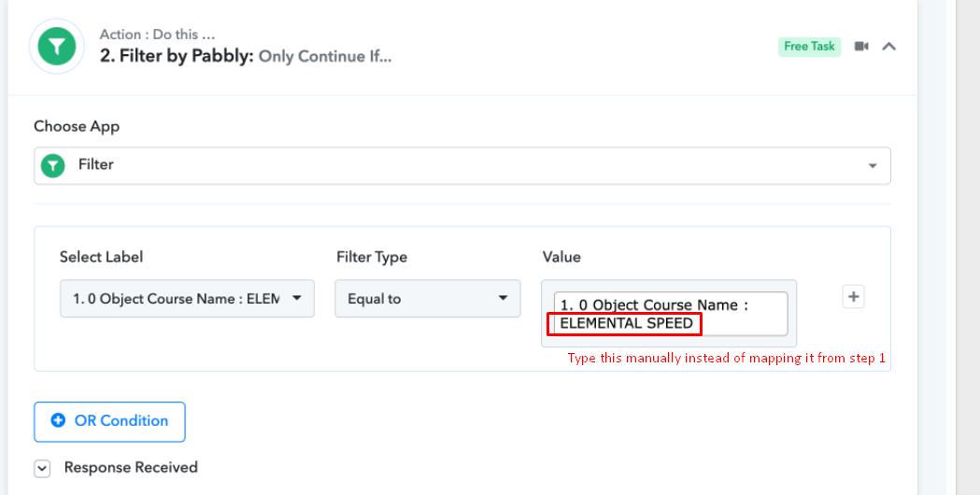The height and width of the screenshot is (495, 980).
Task: Open the Choose App Filter dropdown
Action: pyautogui.click(x=462, y=165)
